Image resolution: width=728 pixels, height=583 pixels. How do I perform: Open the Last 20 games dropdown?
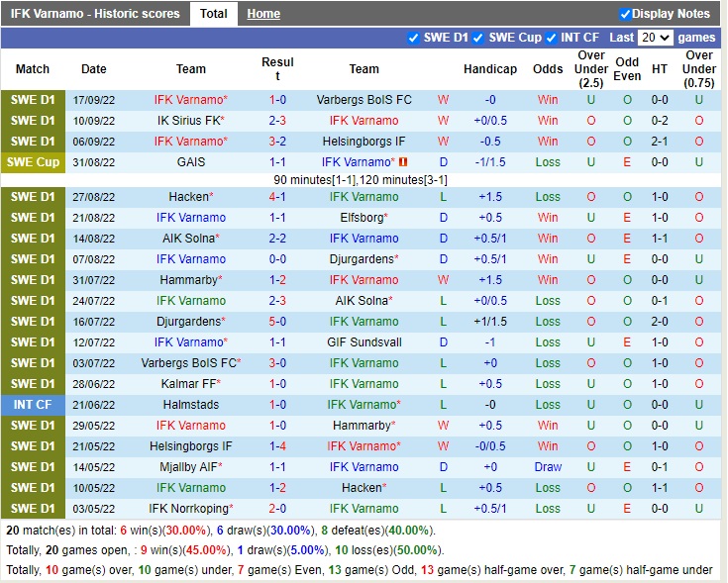click(x=655, y=38)
